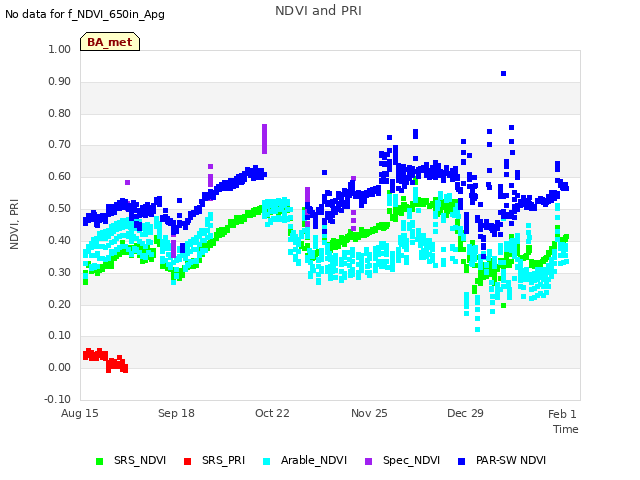Image resolution: width=640 pixels, height=480 pixels.
Task: Select the SRS_PRI legend label
Action: 223,460
